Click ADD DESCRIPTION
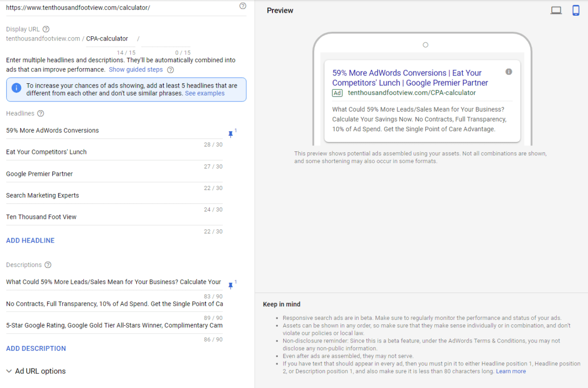Screen dimensions: 588x388 [36, 348]
